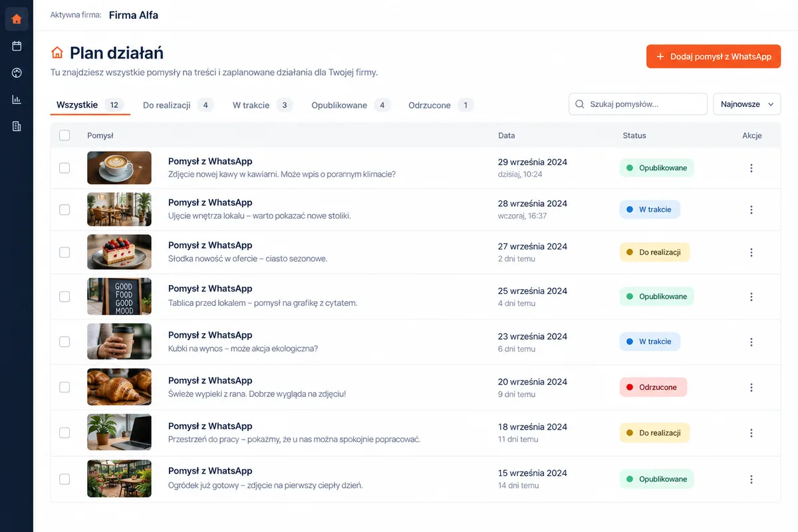Image resolution: width=798 pixels, height=532 pixels.
Task: Open the takeaway cup thumbnail
Action: 119,342
